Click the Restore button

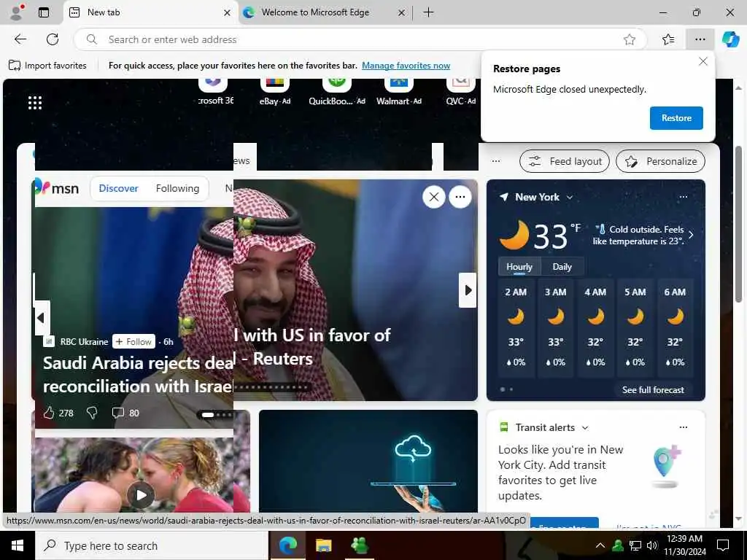676,118
